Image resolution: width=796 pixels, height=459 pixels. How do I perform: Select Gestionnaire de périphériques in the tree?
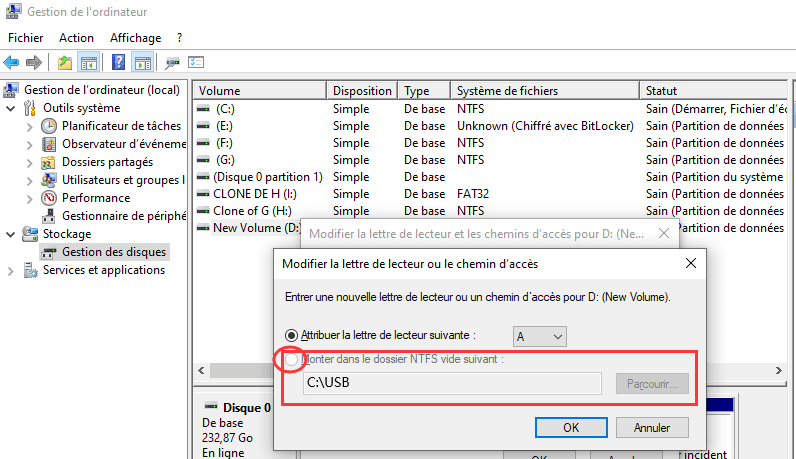tap(120, 215)
